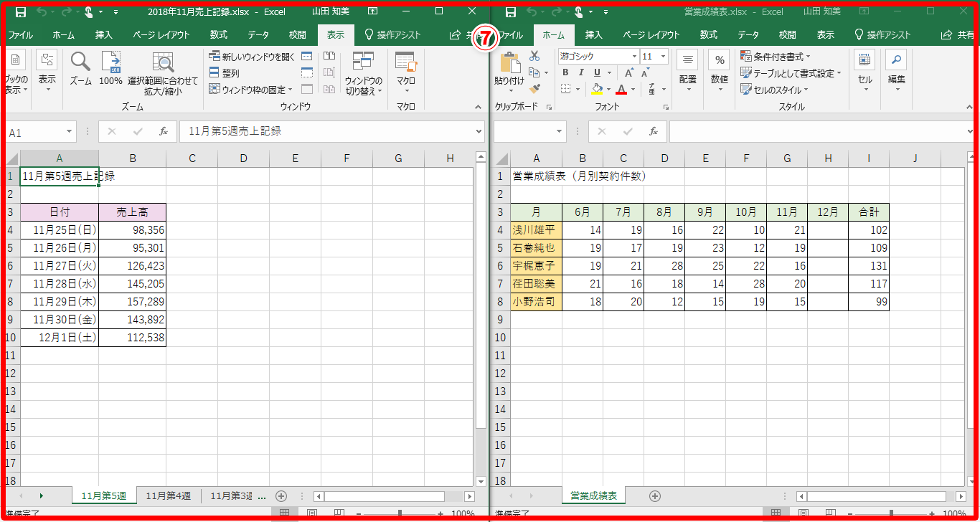Apply red font color A

pyautogui.click(x=621, y=89)
